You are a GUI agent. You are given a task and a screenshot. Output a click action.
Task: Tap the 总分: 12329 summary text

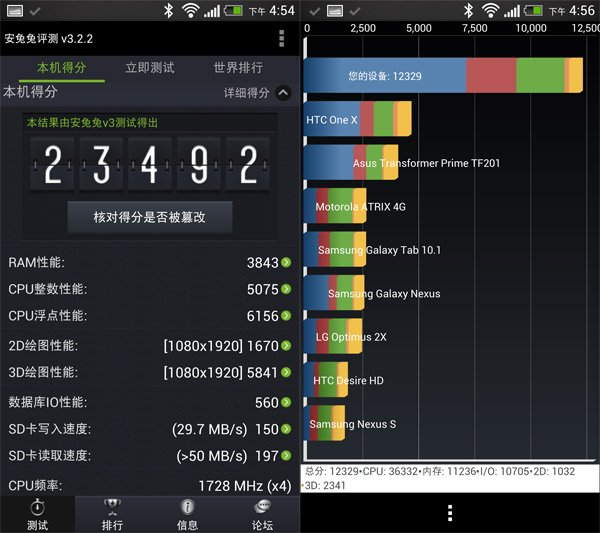pos(332,471)
